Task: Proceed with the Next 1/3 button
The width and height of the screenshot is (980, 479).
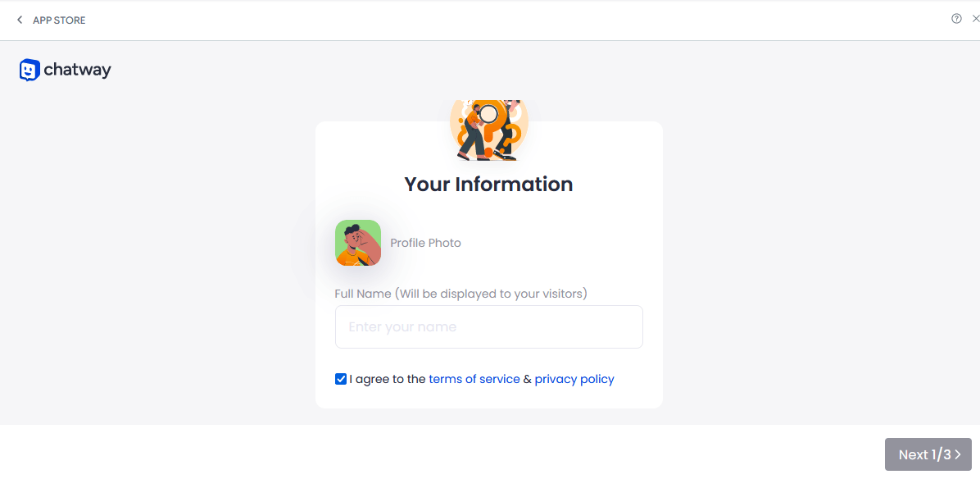Action: 928,454
